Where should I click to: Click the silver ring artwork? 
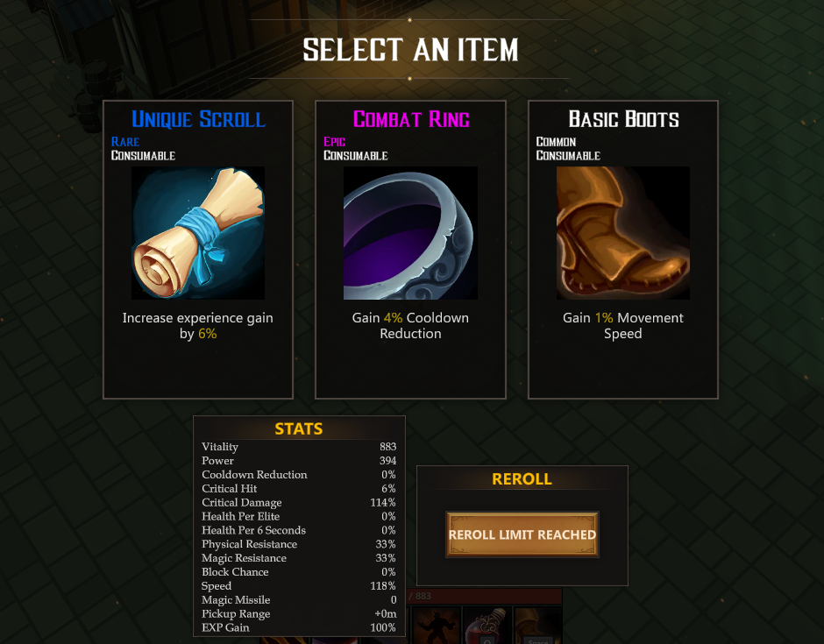(x=410, y=233)
